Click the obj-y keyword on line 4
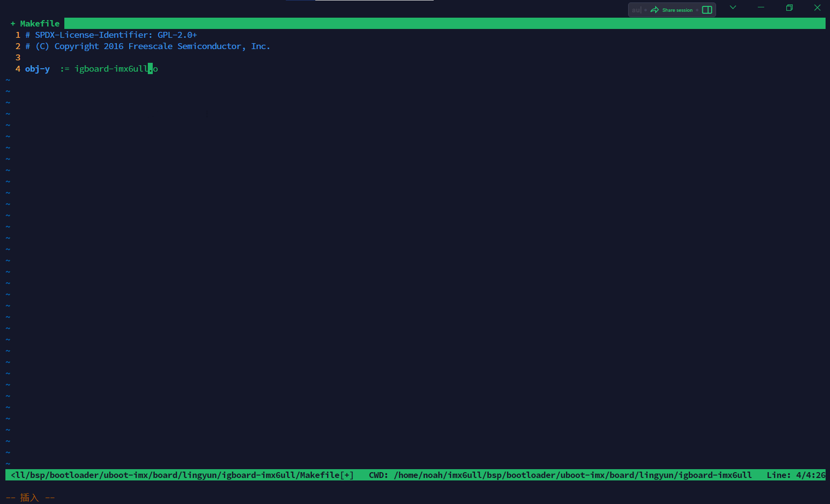 [x=37, y=69]
